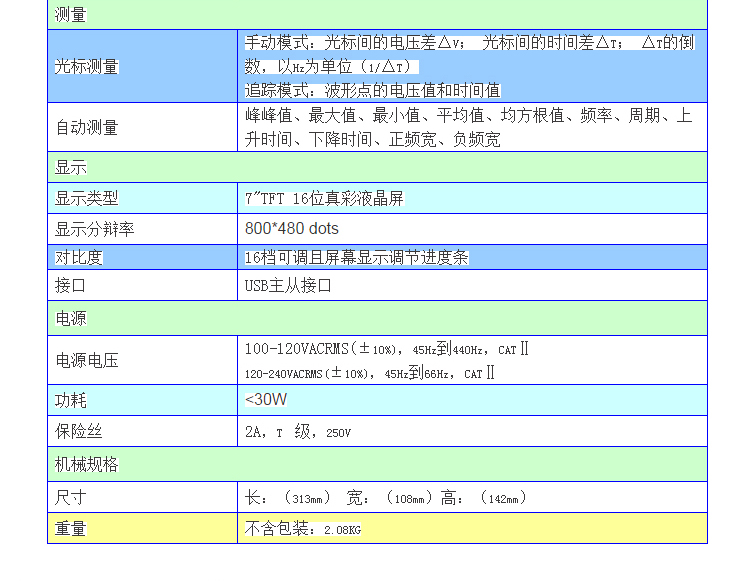Click the 测量 section header row

pos(377,14)
